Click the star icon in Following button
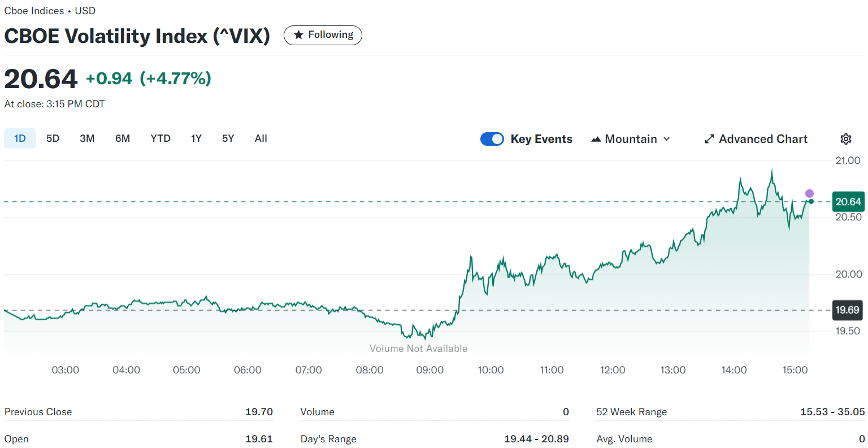 [x=299, y=35]
